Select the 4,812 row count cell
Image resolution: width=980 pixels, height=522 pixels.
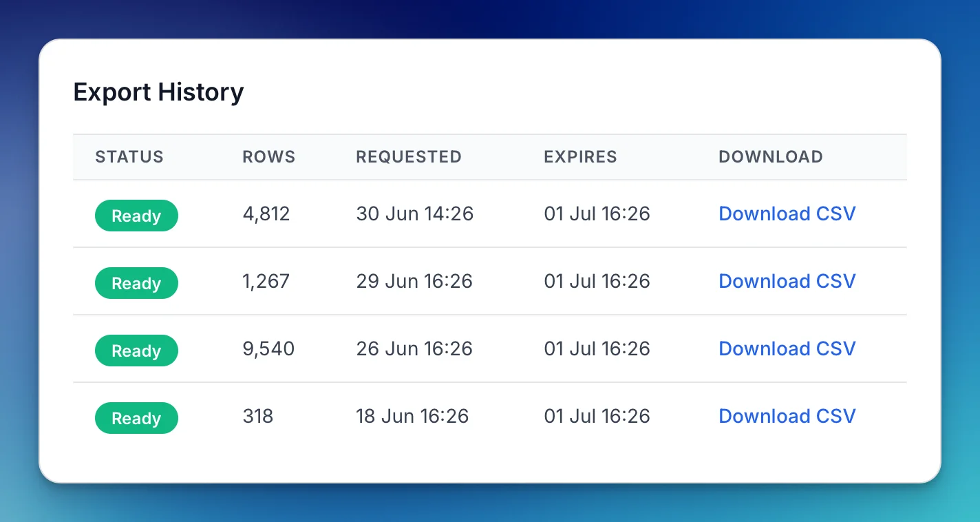(266, 213)
